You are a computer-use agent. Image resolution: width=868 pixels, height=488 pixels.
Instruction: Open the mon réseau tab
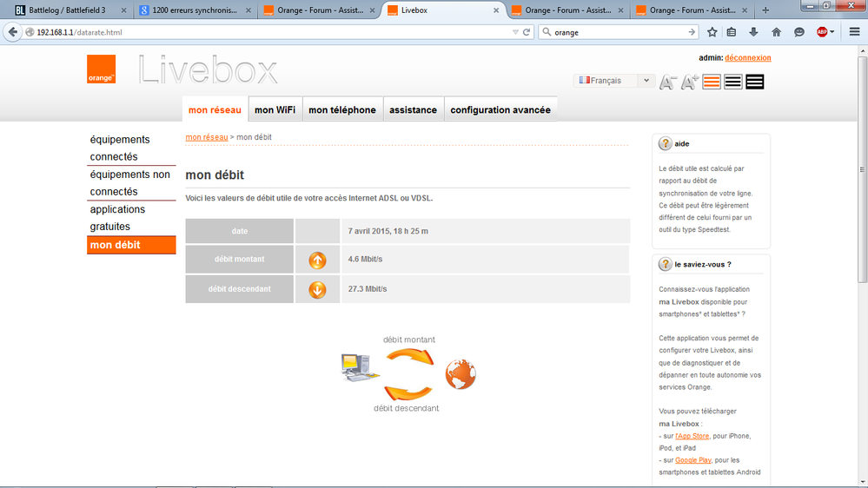pos(215,109)
